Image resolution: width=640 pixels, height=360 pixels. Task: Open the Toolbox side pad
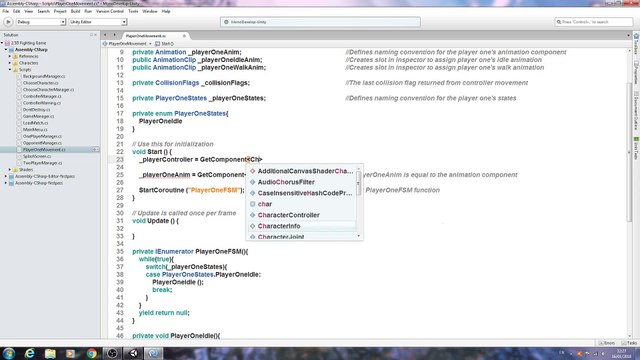pos(636,44)
